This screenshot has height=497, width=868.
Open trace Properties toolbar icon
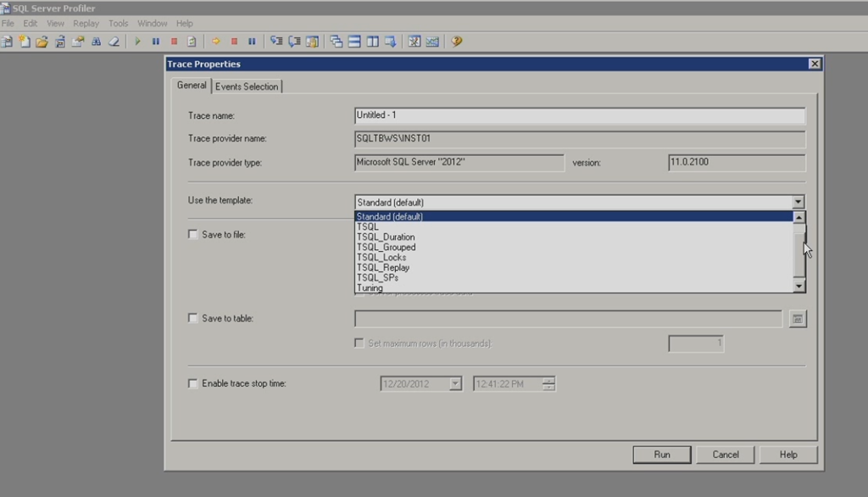pyautogui.click(x=78, y=42)
